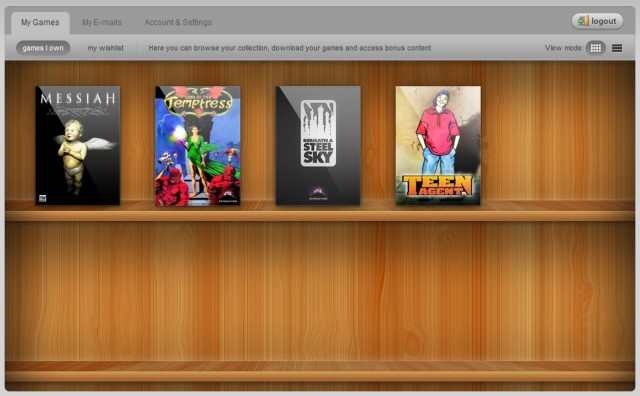Select the 'games I own' filter
Viewport: 640px width, 396px height.
(x=43, y=48)
